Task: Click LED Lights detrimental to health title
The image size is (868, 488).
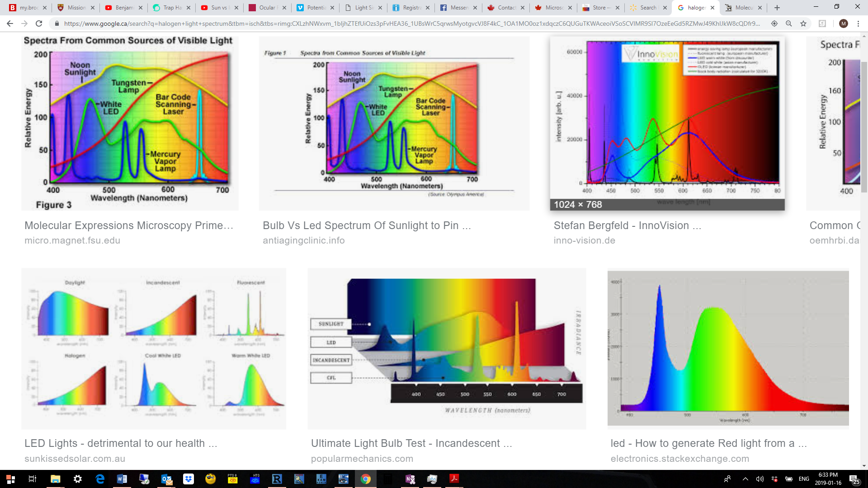Action: point(121,443)
